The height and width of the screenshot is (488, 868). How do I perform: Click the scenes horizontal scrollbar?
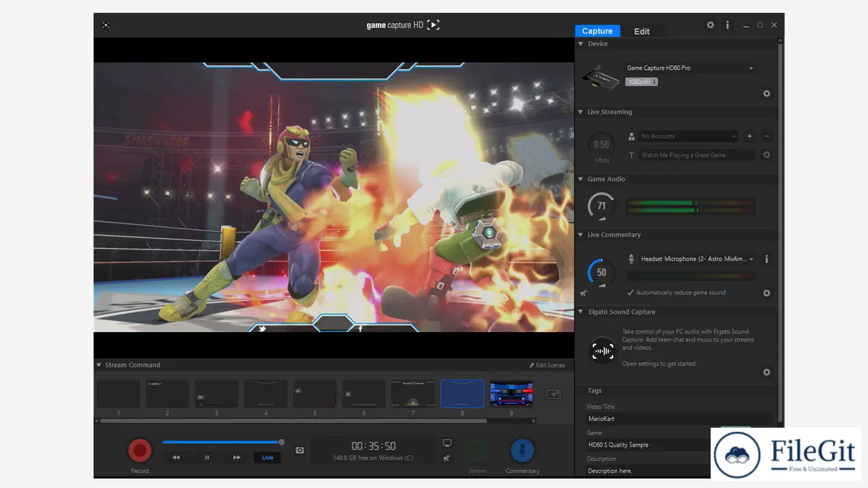(x=294, y=420)
